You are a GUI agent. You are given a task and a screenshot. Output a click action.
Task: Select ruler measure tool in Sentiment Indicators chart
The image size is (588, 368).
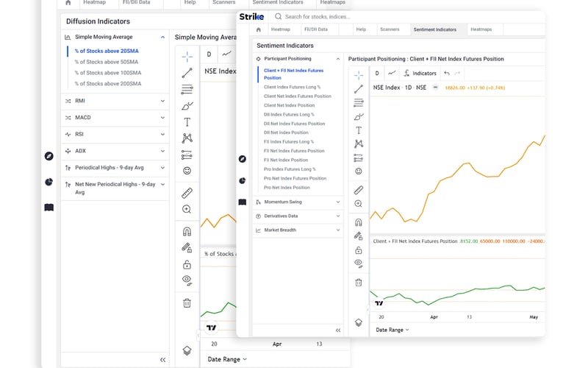[359, 190]
